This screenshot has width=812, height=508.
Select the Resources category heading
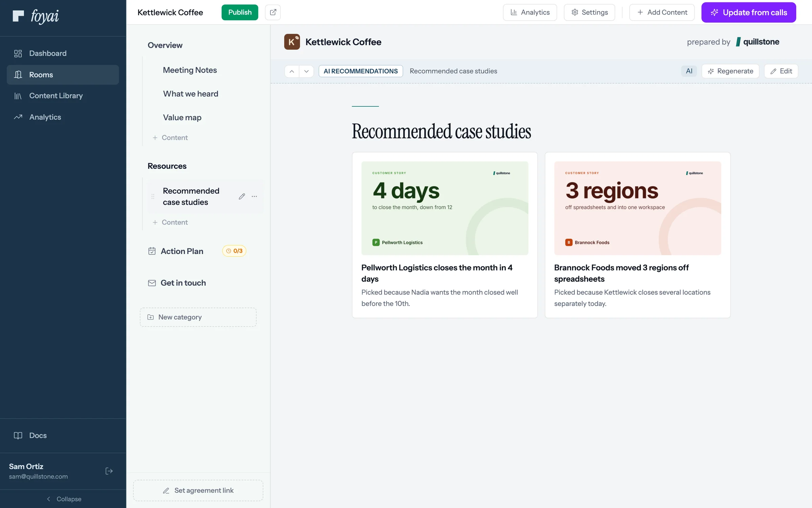(167, 166)
